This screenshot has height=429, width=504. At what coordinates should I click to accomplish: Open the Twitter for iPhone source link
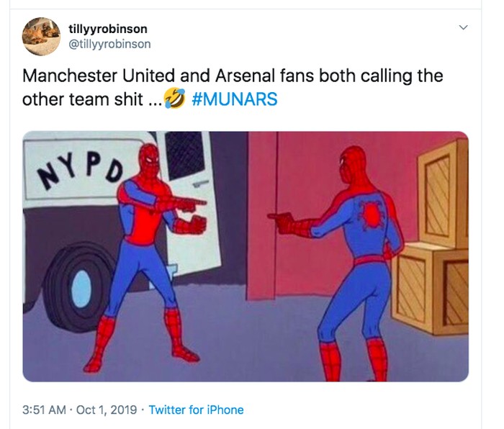(x=196, y=410)
